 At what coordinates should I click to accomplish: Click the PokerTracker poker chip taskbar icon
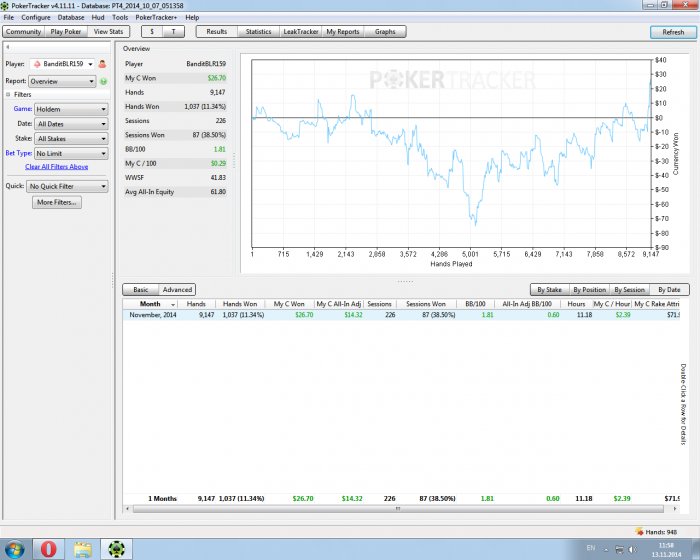pyautogui.click(x=118, y=548)
